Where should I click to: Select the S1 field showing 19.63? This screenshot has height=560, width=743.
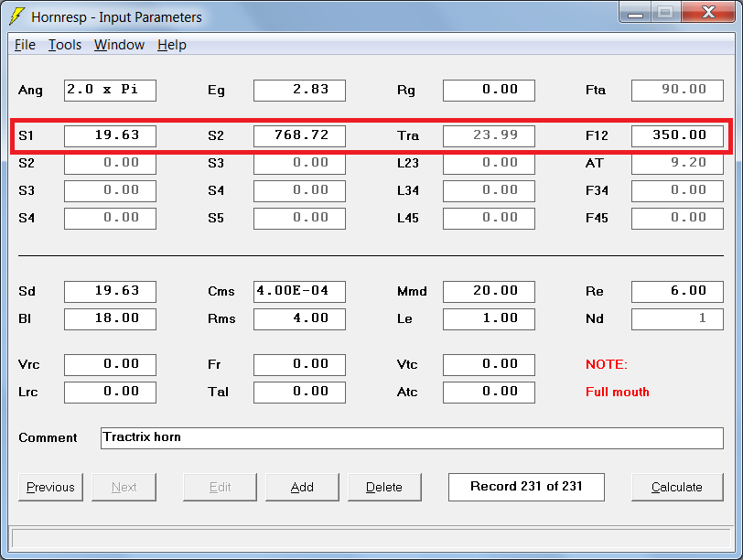point(110,136)
